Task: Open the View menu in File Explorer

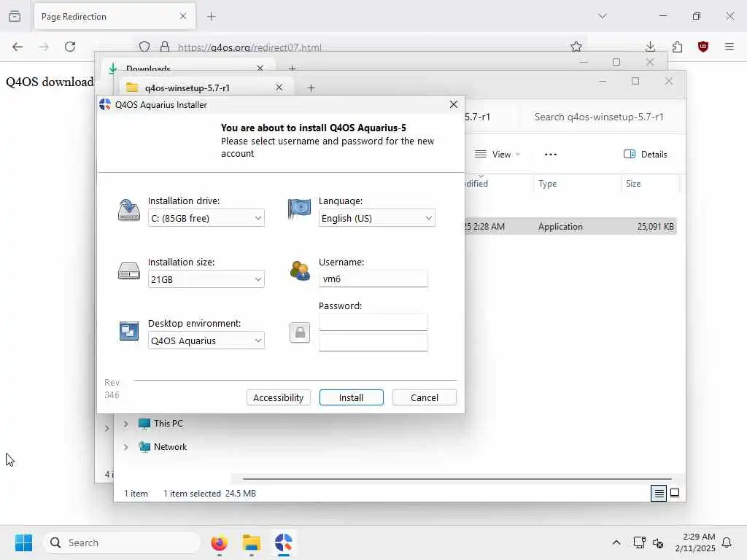Action: pyautogui.click(x=498, y=155)
